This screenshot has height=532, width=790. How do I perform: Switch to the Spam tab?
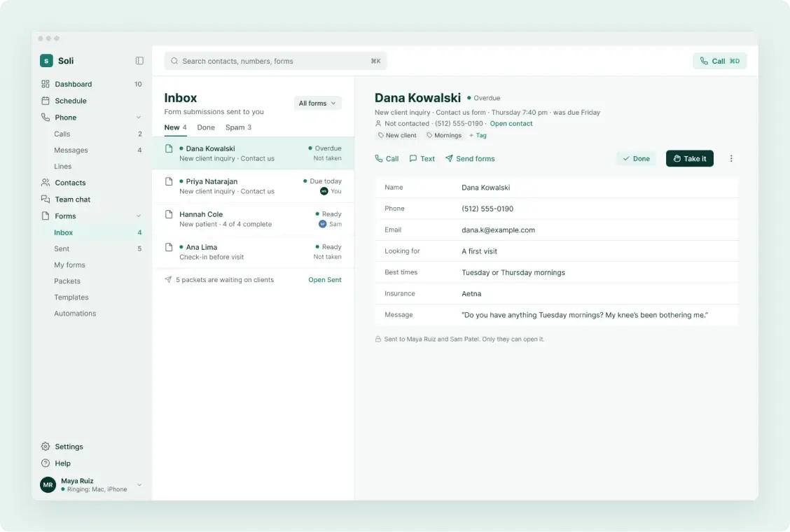tap(238, 127)
